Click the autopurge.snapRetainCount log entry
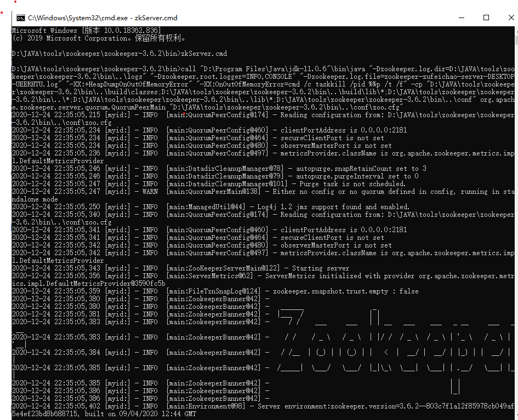 (274, 168)
